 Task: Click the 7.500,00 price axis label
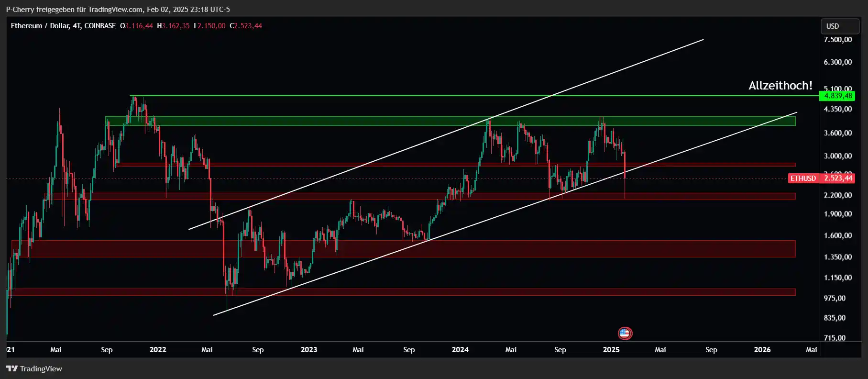(x=838, y=40)
